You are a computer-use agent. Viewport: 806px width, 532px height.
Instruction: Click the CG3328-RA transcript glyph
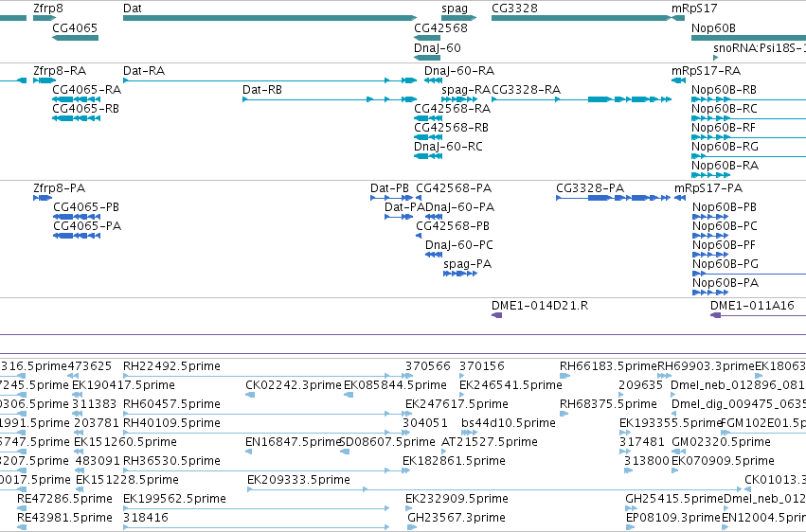[582, 99]
